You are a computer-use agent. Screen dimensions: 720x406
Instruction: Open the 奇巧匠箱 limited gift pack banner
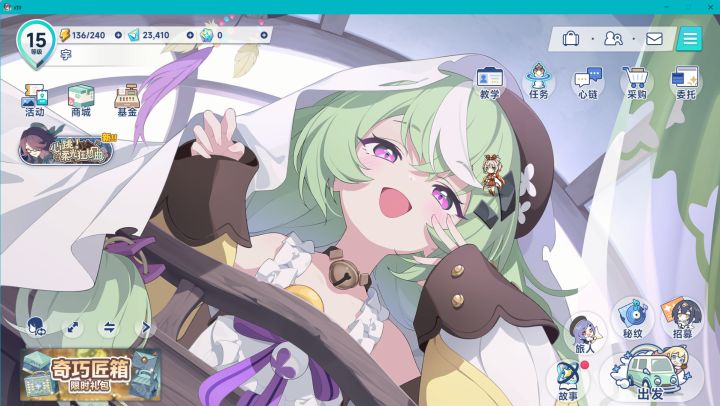(x=90, y=375)
